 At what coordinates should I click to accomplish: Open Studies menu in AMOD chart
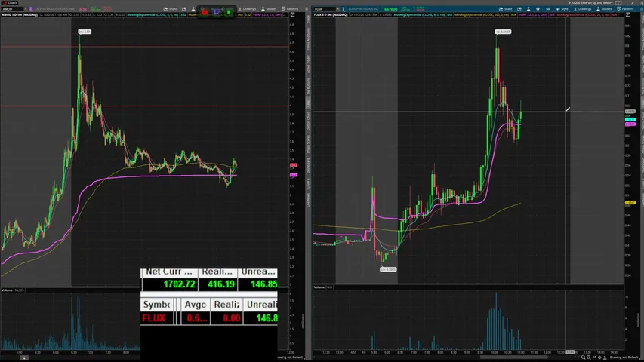pos(269,8)
